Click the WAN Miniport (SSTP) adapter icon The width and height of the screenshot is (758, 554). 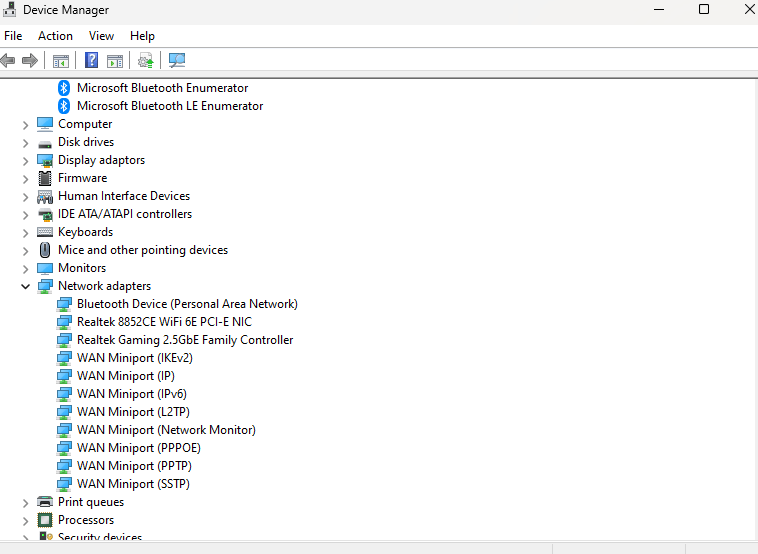(64, 484)
